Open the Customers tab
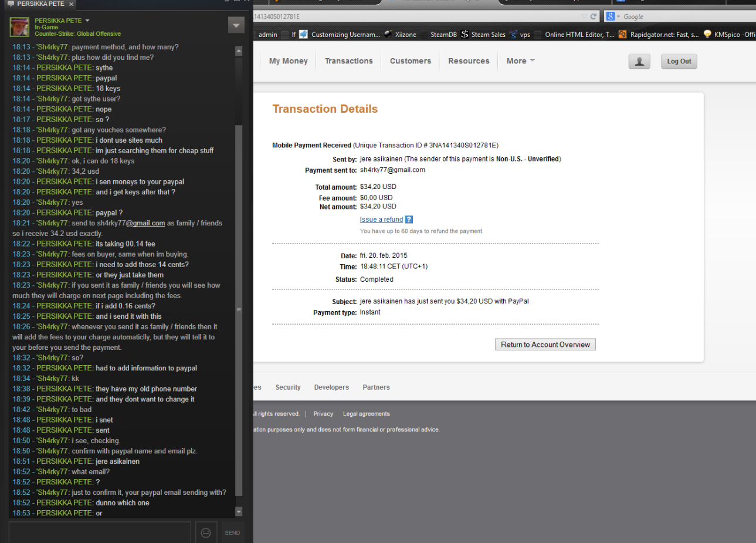This screenshot has width=756, height=543. click(411, 61)
